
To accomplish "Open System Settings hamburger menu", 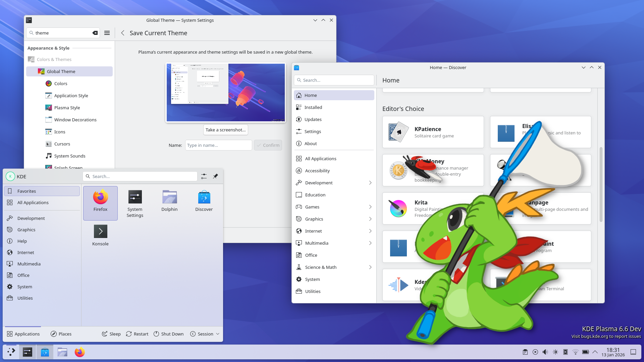I will pyautogui.click(x=107, y=33).
